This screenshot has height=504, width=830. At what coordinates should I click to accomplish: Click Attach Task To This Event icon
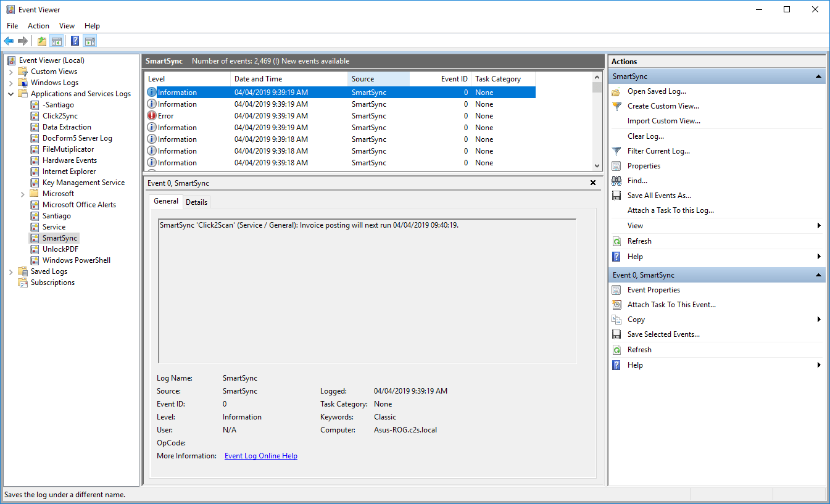pos(616,305)
